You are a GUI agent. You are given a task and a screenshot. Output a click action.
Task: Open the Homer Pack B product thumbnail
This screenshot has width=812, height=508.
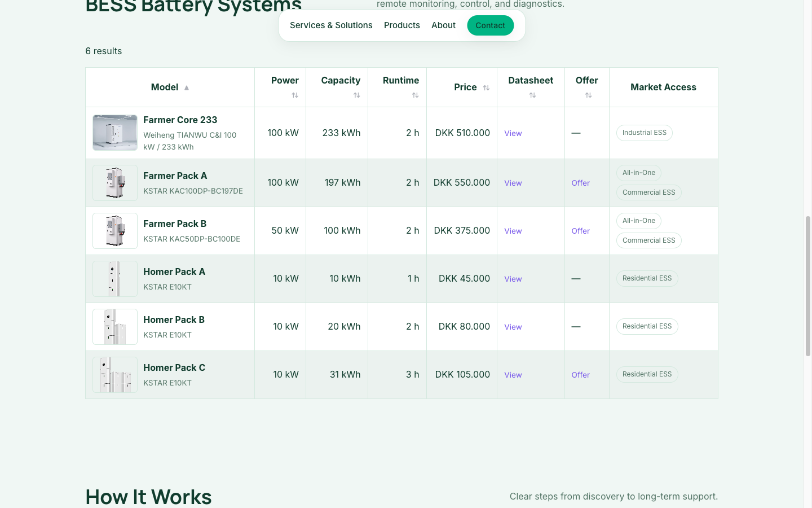point(115,327)
